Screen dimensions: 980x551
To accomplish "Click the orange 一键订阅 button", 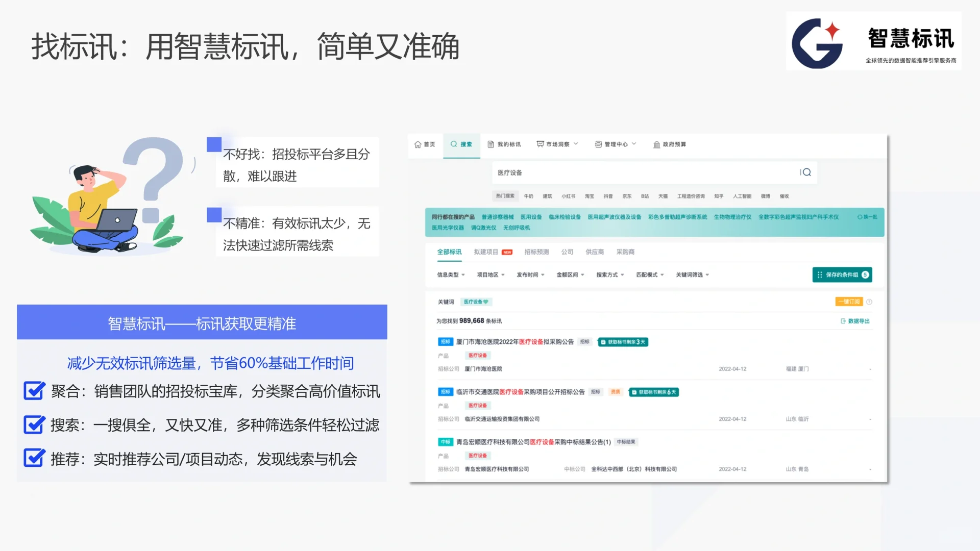I will 848,302.
